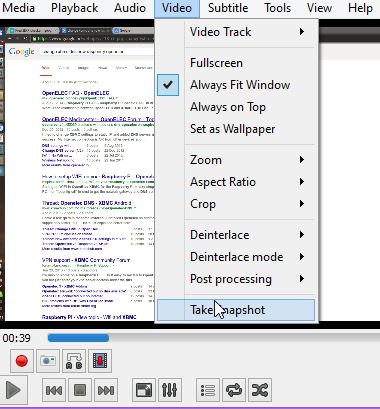Expand the Deinterlace submenu

coord(236,235)
